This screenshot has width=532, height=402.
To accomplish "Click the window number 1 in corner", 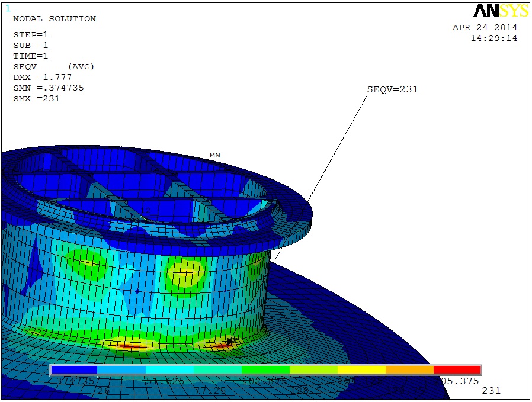I will [x=8, y=8].
